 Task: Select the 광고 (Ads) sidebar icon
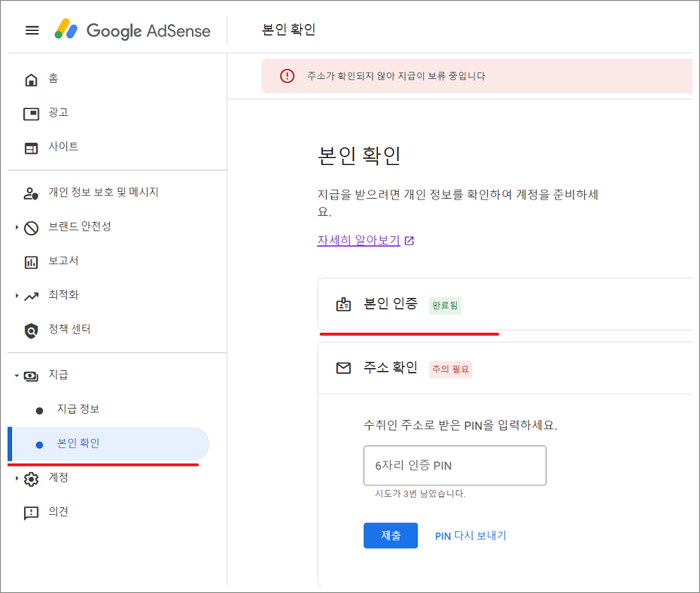[30, 112]
